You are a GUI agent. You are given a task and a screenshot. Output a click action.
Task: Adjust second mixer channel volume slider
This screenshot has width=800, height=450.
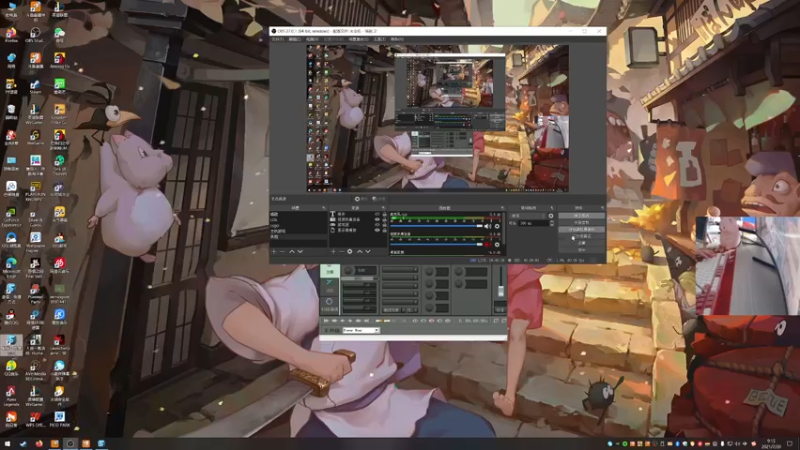436,244
